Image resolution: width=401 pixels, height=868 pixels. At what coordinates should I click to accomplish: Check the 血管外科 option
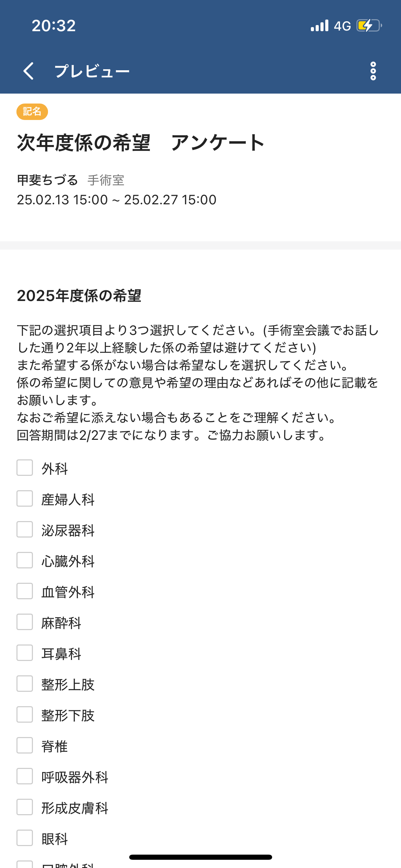pos(25,591)
